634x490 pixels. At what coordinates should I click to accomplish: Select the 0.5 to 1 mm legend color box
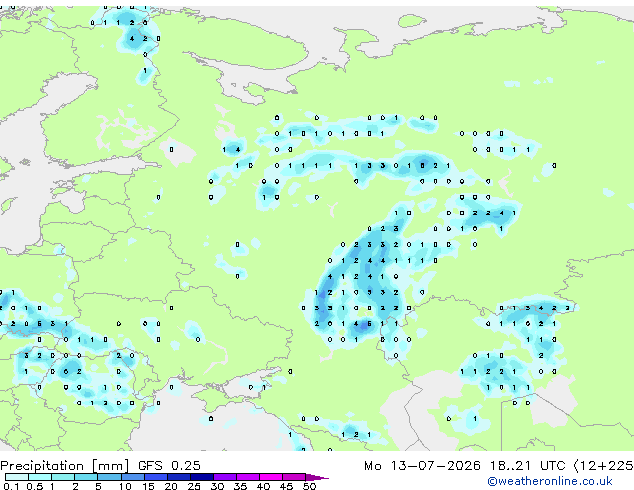pyautogui.click(x=40, y=477)
